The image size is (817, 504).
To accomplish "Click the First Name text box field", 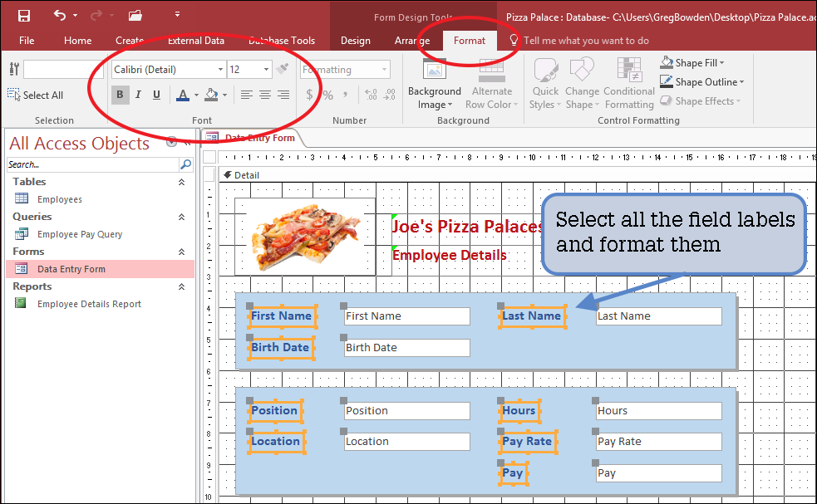I will [407, 316].
